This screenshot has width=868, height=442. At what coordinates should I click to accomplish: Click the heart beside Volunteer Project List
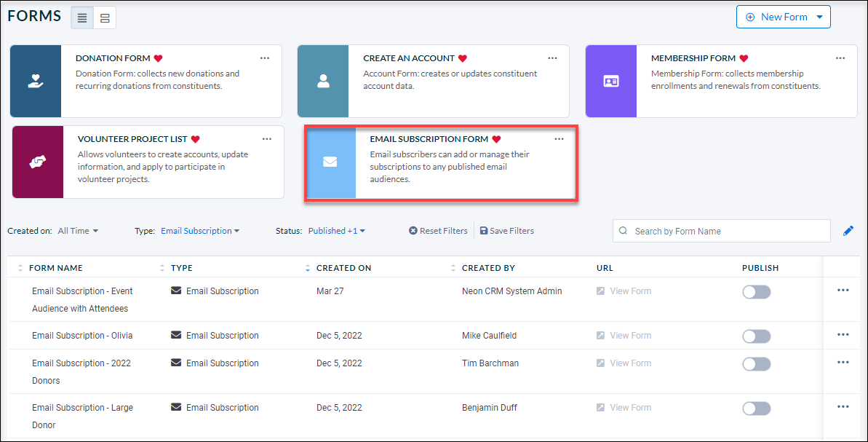196,139
